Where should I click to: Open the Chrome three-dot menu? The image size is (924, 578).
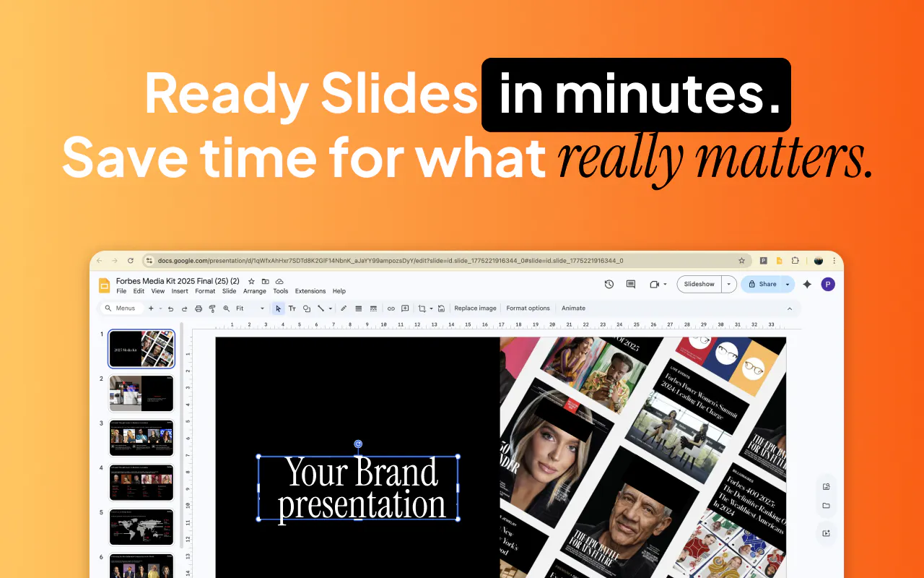pos(834,261)
